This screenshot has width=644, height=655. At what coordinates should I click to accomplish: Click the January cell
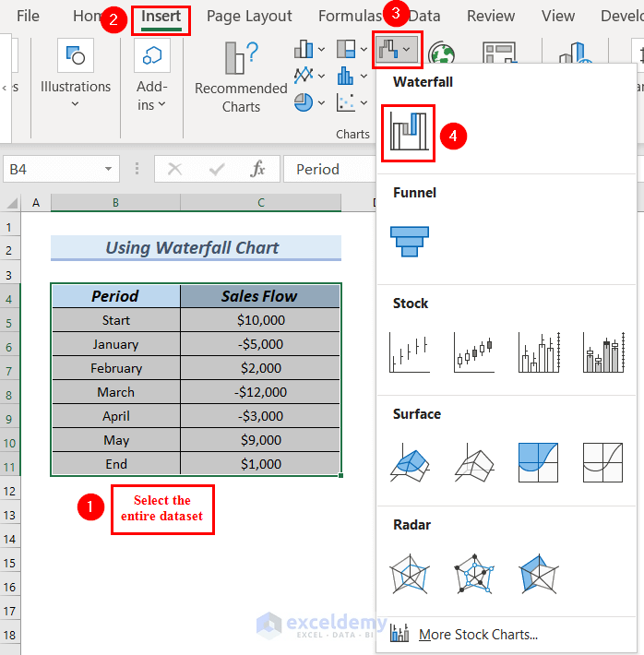tap(115, 344)
